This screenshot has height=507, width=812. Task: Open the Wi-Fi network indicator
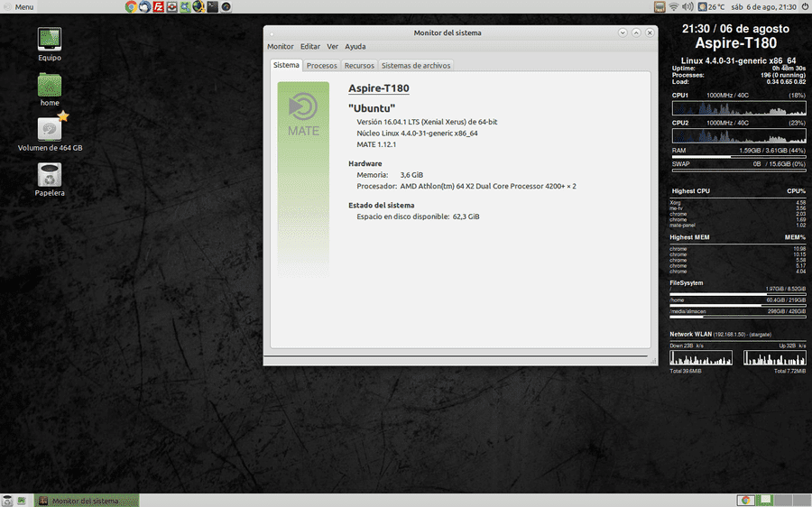coord(674,6)
